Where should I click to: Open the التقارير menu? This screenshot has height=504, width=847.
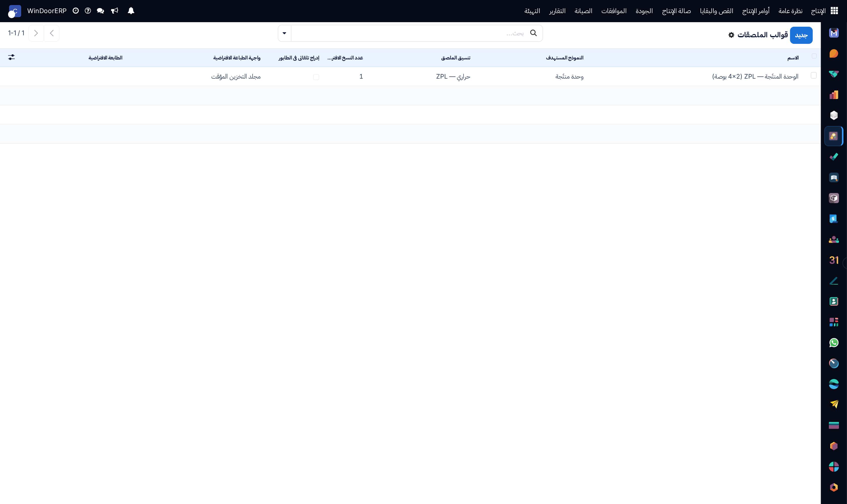coord(557,11)
